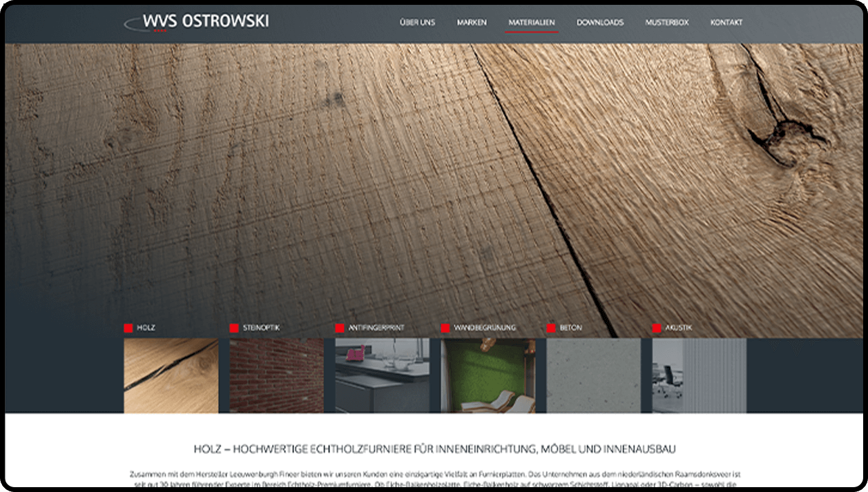
Task: Click the red square beside Akustik
Action: pos(657,328)
